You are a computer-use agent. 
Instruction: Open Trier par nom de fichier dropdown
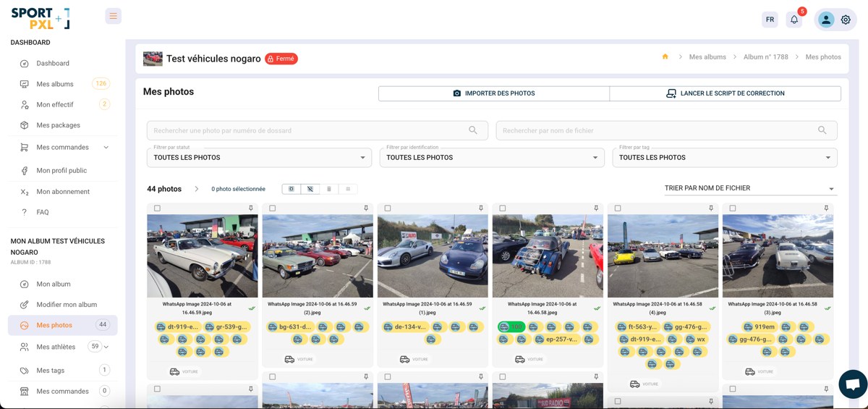coord(750,188)
